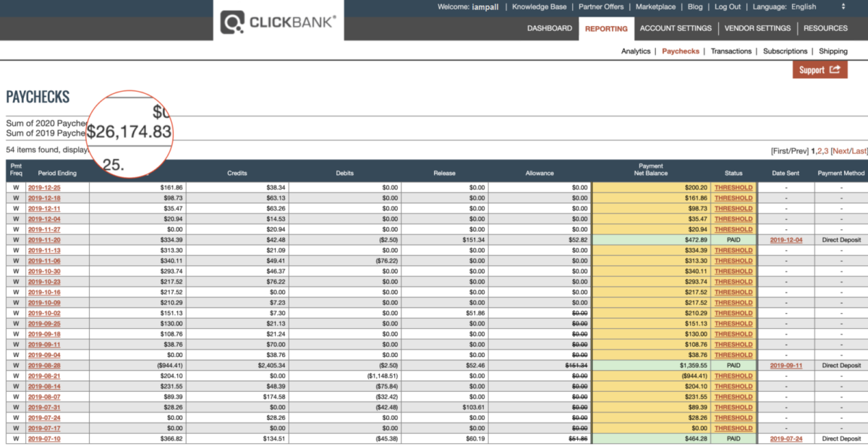Open period ending 2019-10-09
The image size is (868, 446).
(x=44, y=303)
